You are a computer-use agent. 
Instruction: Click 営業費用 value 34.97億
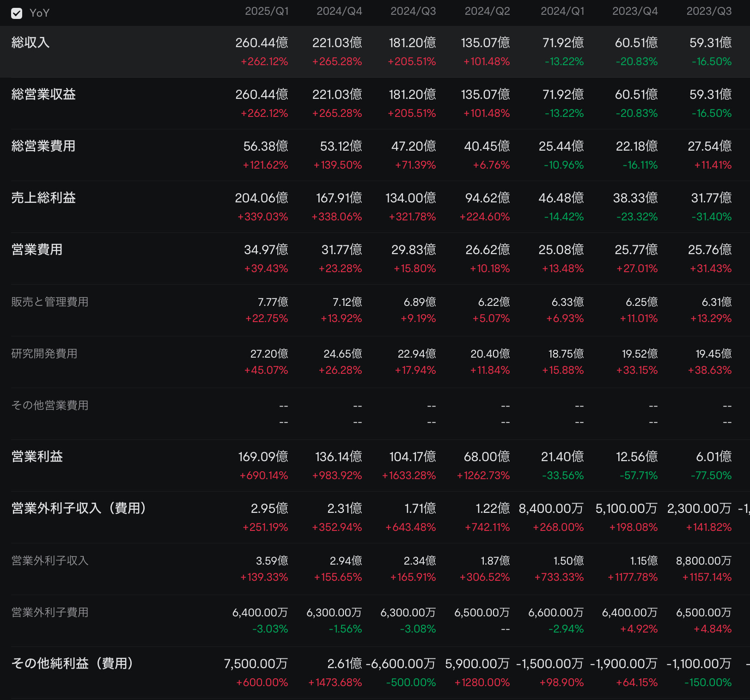point(266,250)
